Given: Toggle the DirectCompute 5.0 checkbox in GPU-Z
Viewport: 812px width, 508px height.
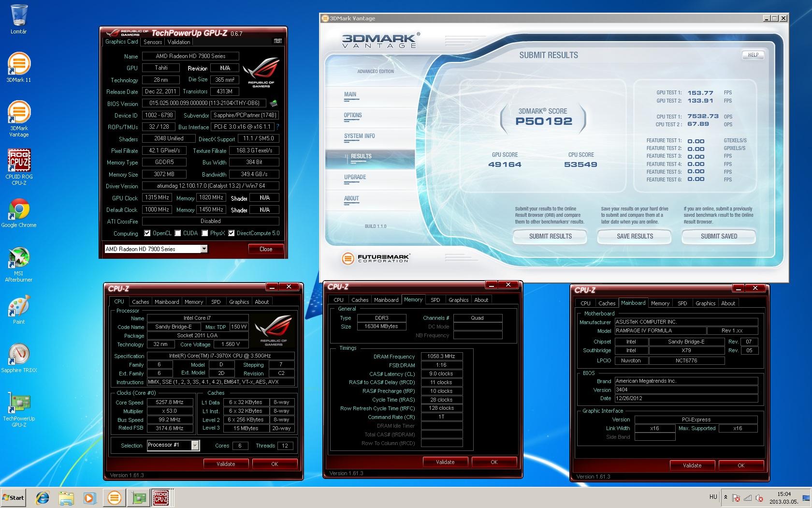Looking at the screenshot, I should [x=232, y=233].
